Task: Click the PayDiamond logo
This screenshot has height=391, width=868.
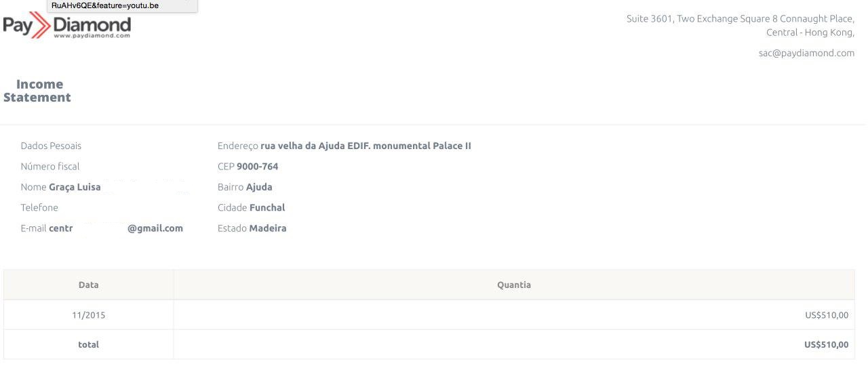Action: tap(68, 26)
